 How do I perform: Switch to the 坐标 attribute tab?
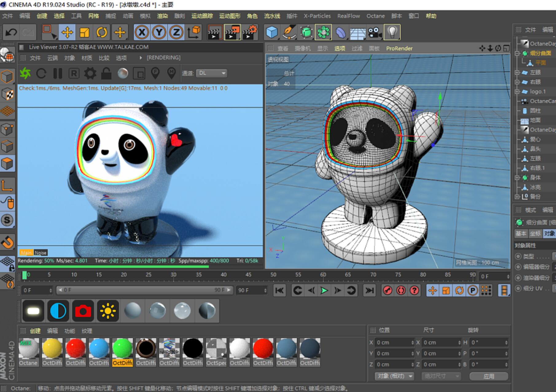(x=535, y=234)
